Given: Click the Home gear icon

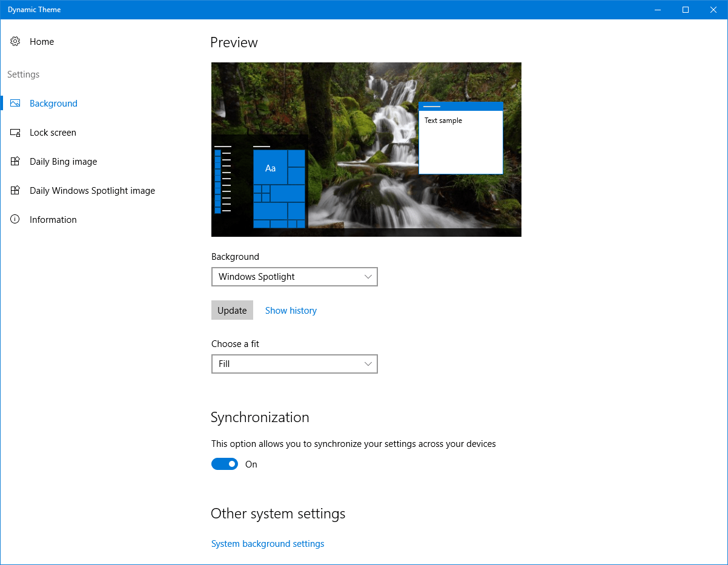Looking at the screenshot, I should tap(15, 42).
